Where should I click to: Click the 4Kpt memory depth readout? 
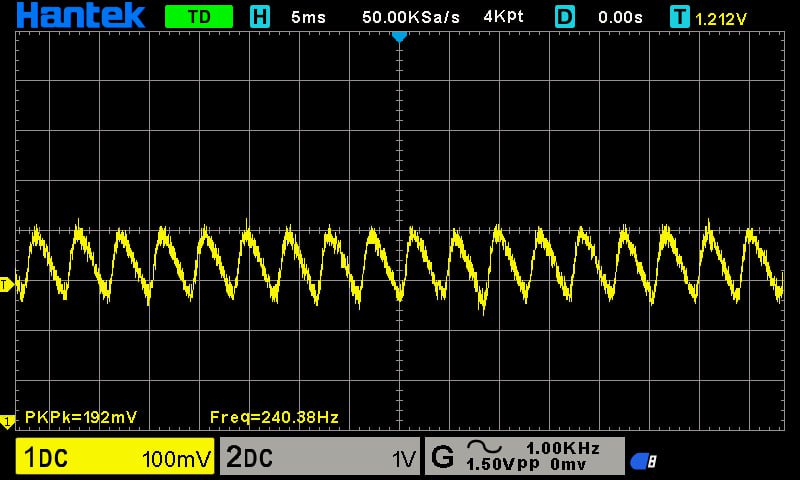coord(504,17)
